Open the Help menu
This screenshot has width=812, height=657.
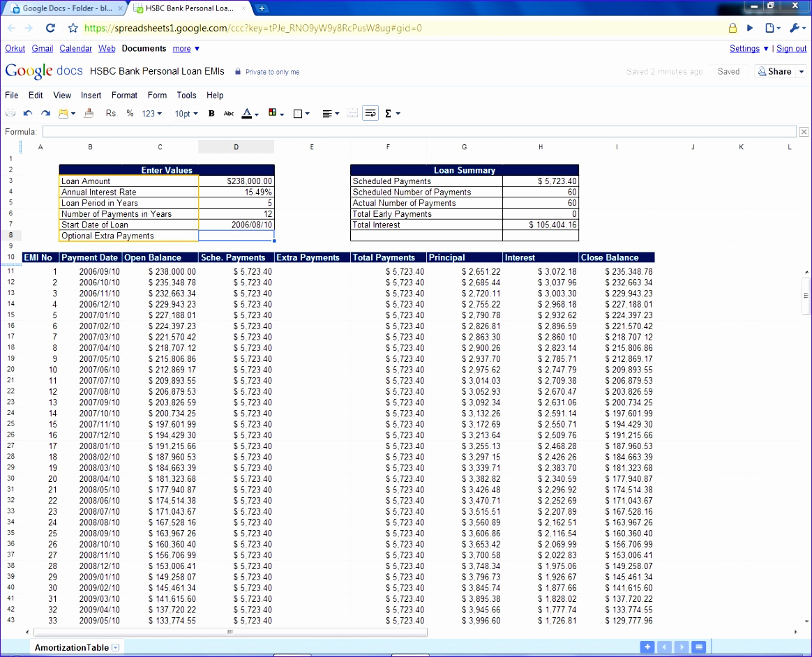tap(215, 96)
